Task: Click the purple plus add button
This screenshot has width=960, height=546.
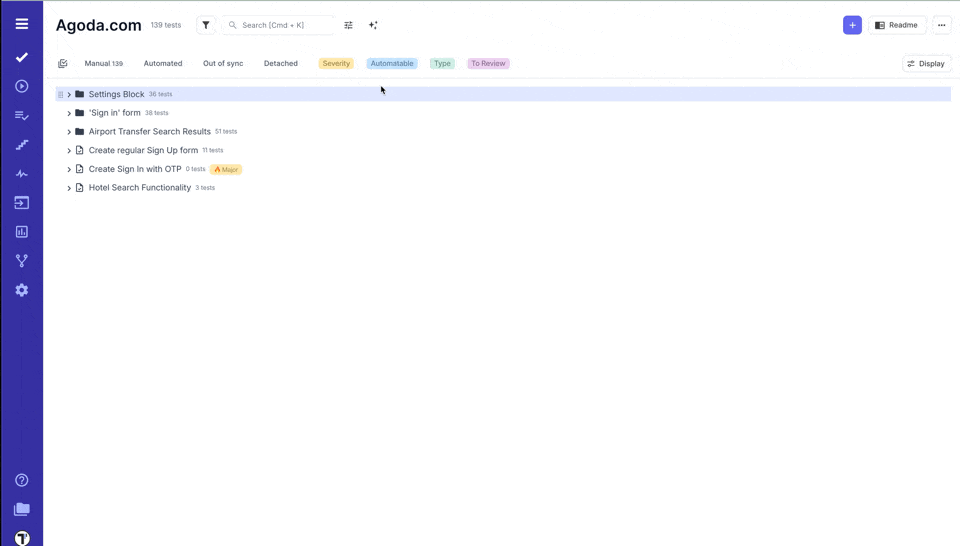Action: pyautogui.click(x=852, y=25)
